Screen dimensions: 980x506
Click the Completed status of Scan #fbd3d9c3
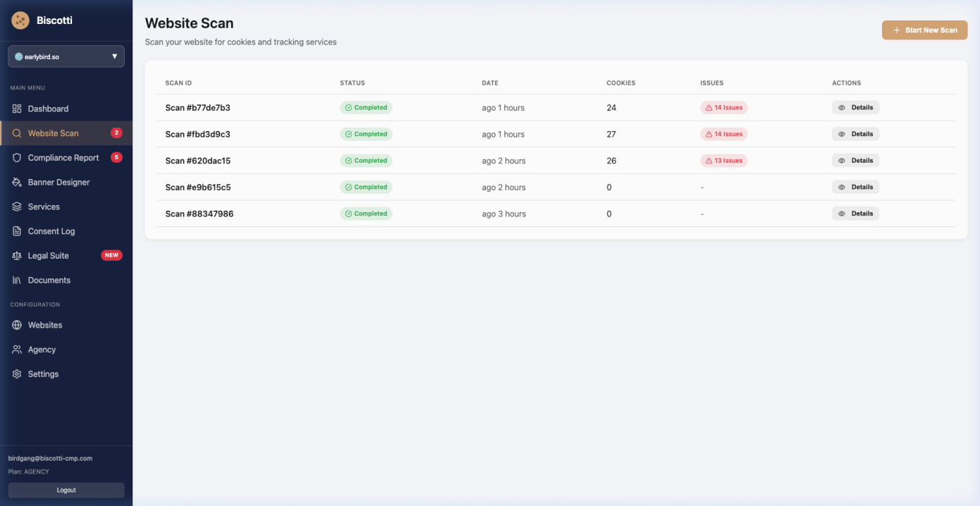point(366,134)
